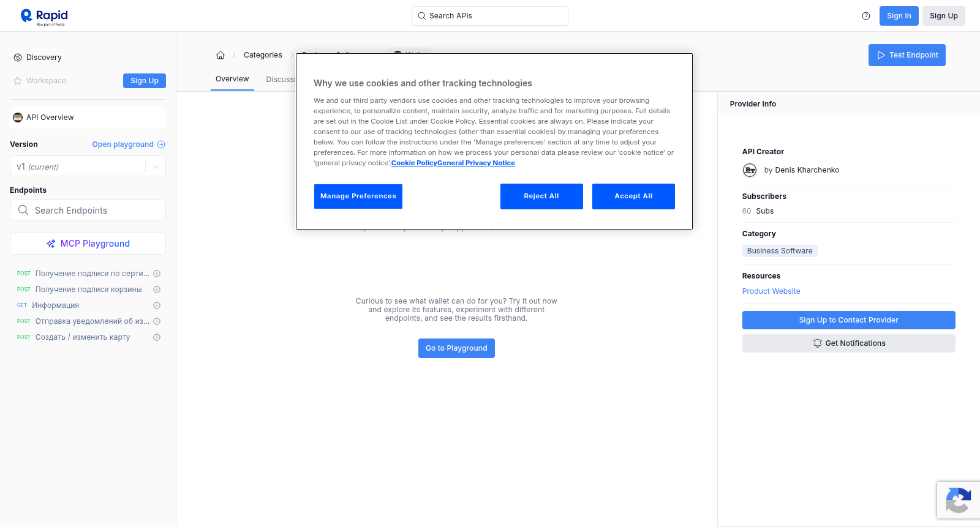Open the Cookie Policy link
This screenshot has width=980, height=527.
click(414, 163)
